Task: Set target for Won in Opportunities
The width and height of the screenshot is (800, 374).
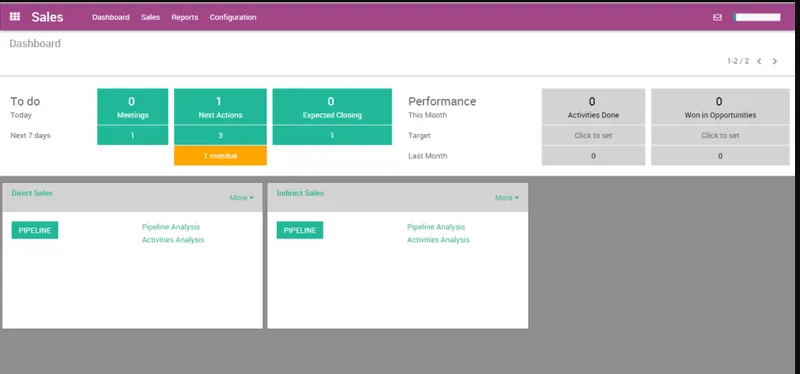Action: click(x=720, y=135)
